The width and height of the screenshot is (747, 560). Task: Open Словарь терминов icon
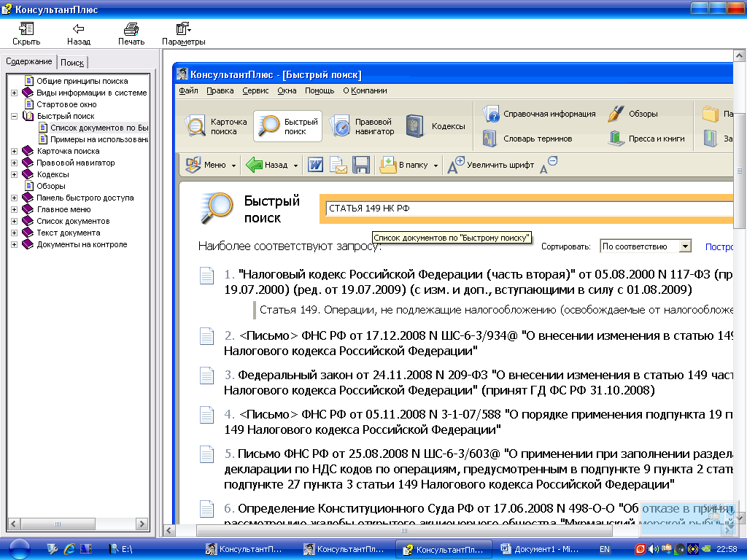(x=489, y=139)
